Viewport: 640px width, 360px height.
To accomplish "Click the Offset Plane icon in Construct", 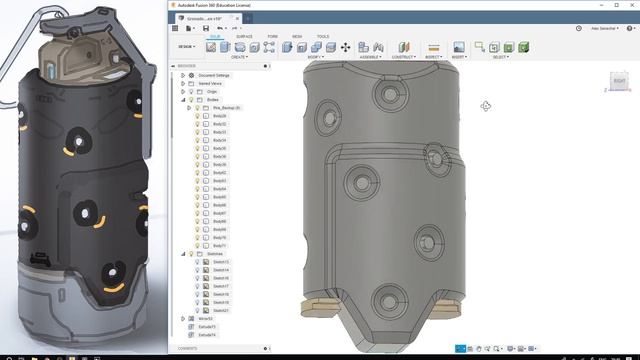I will point(404,47).
